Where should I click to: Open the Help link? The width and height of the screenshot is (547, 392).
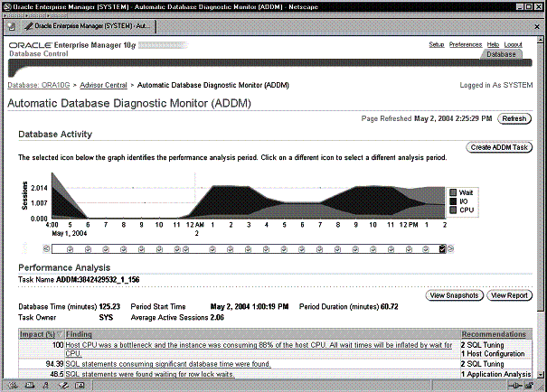[493, 44]
